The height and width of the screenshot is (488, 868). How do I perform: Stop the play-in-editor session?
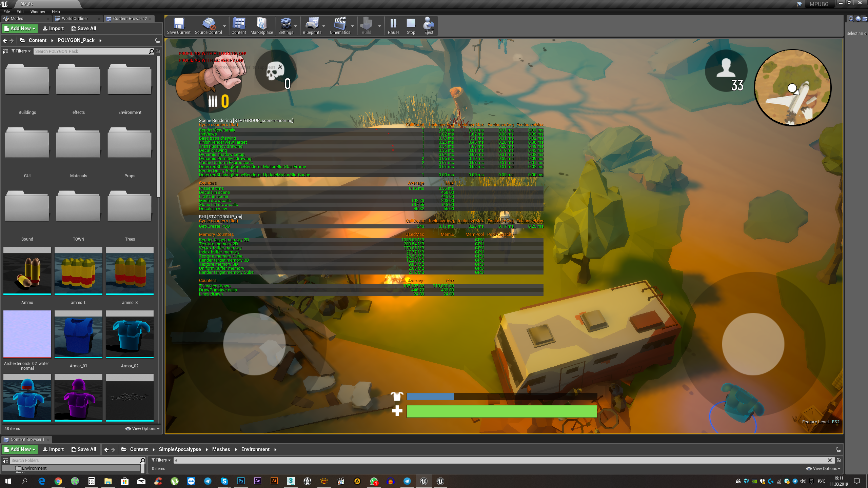(411, 26)
